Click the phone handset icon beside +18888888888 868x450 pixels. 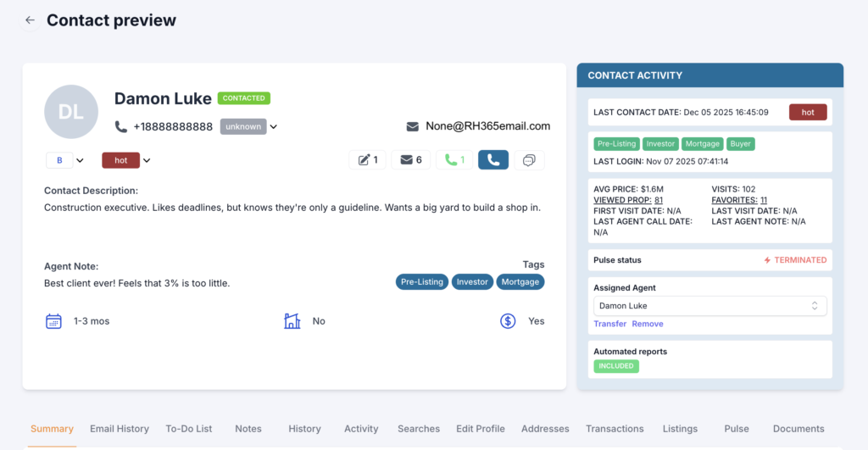(120, 127)
